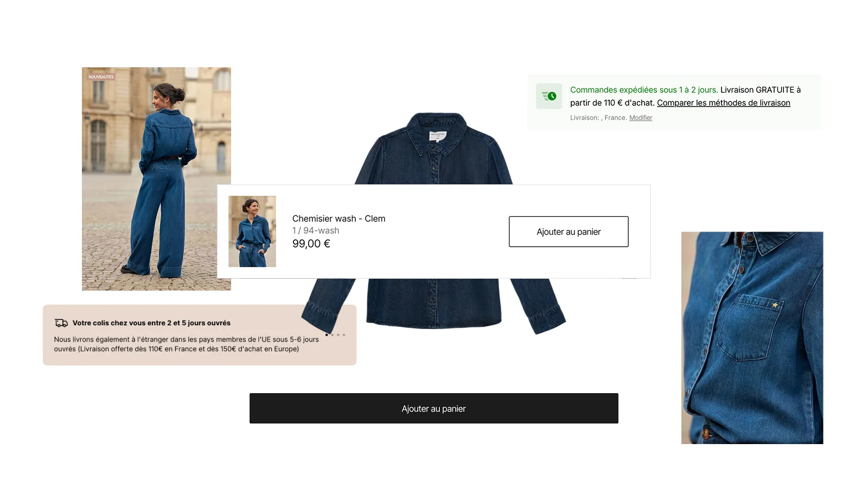Select the third carousel dot
Viewport: 868px width, 488px height.
338,335
